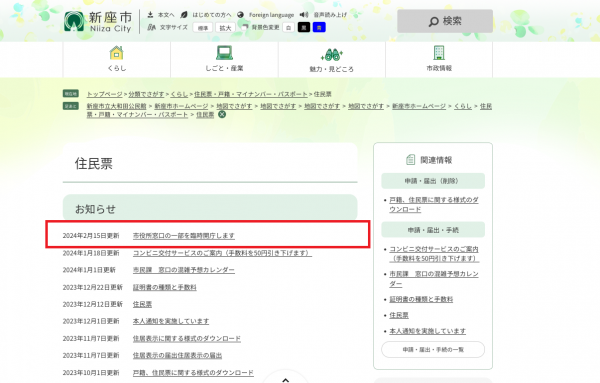Close the browsing history breadcrumb with X icon
This screenshot has width=600, height=383.
click(222, 114)
